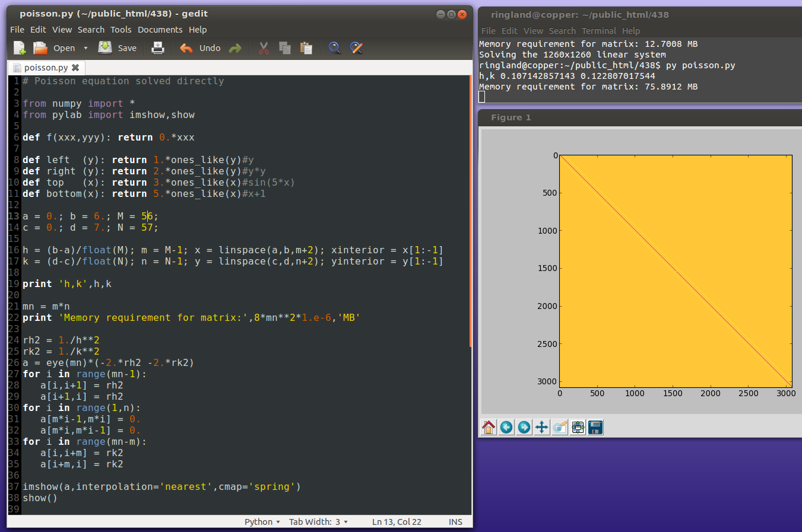The width and height of the screenshot is (802, 532).
Task: Open the terminal Edit menu
Action: click(509, 31)
